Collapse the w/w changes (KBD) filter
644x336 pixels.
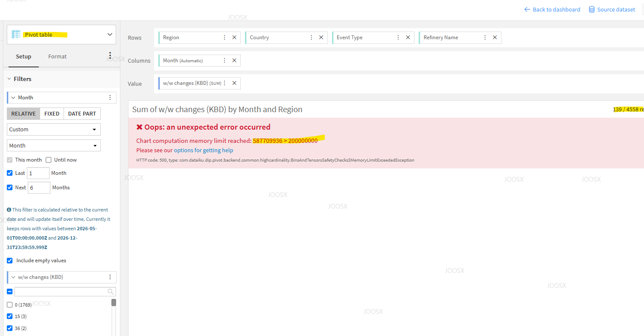(13, 277)
